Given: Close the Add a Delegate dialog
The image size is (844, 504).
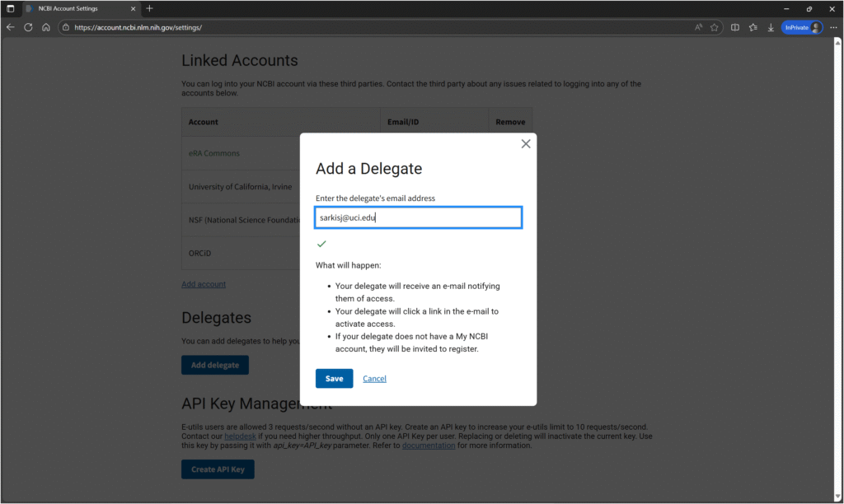Looking at the screenshot, I should [526, 144].
